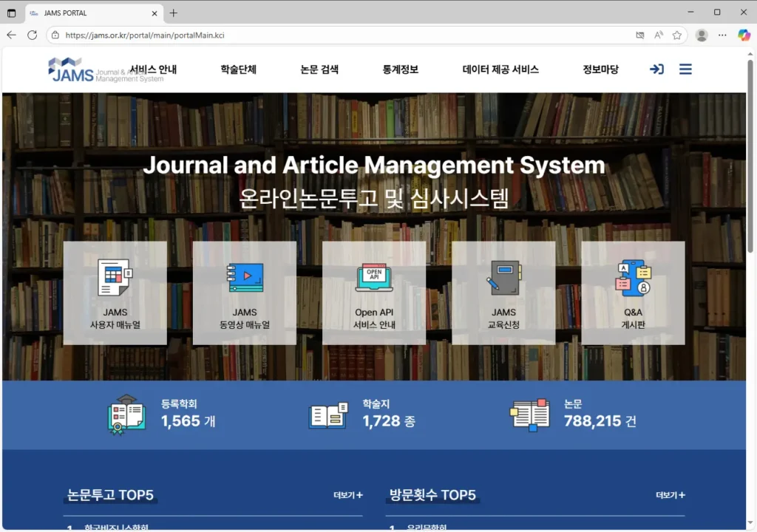This screenshot has width=757, height=532.
Task: Click 더보기+ next to 방문횟수 TOP5
Action: pyautogui.click(x=670, y=495)
